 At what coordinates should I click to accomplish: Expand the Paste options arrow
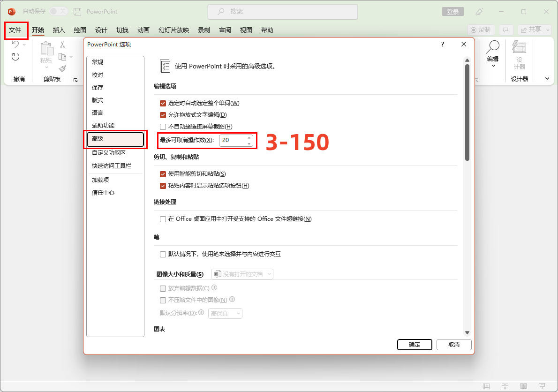46,67
